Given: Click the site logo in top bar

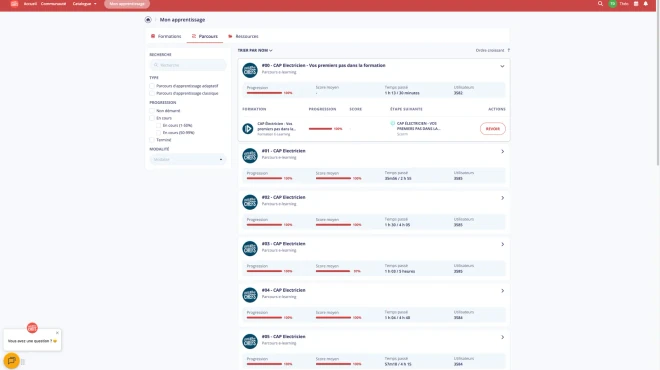Looking at the screenshot, I should pyautogui.click(x=14, y=4).
